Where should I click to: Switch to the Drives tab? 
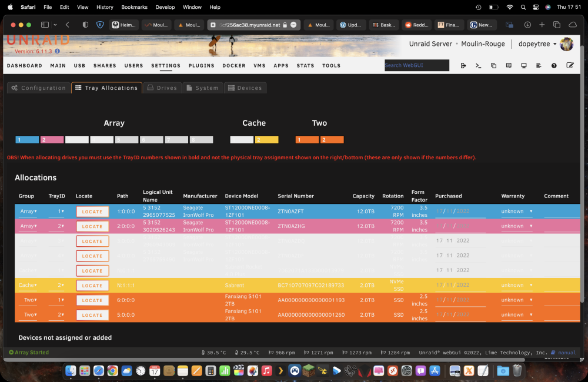click(162, 88)
